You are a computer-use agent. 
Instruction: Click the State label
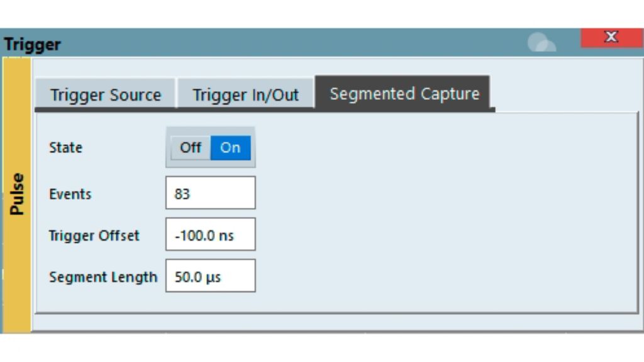click(65, 148)
